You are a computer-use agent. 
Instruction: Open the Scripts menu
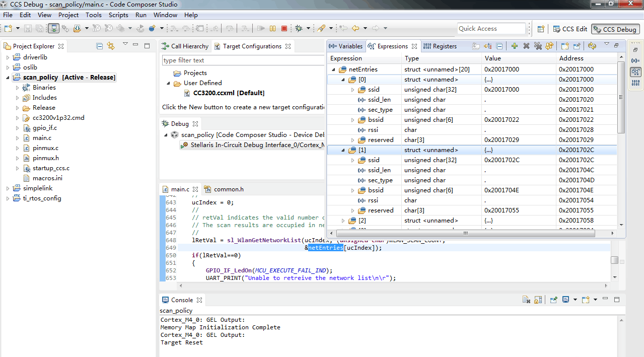tap(118, 15)
